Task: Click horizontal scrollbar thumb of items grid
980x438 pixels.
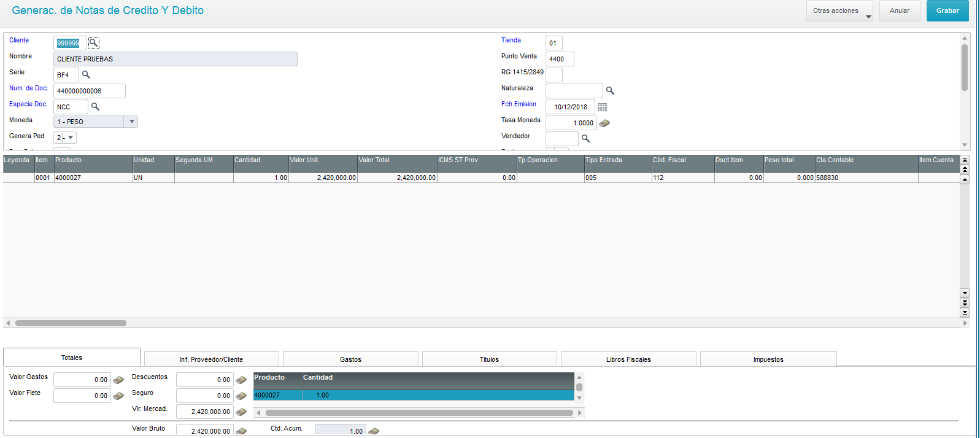Action: [x=71, y=323]
